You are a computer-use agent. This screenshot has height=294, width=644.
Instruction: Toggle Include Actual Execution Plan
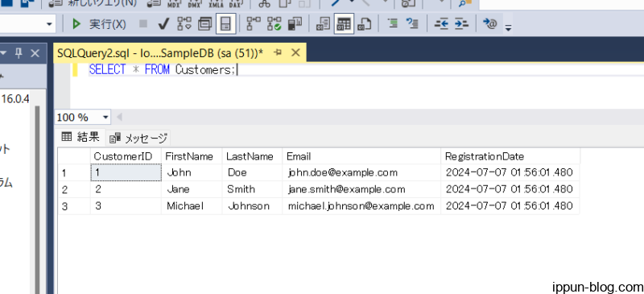tap(254, 24)
